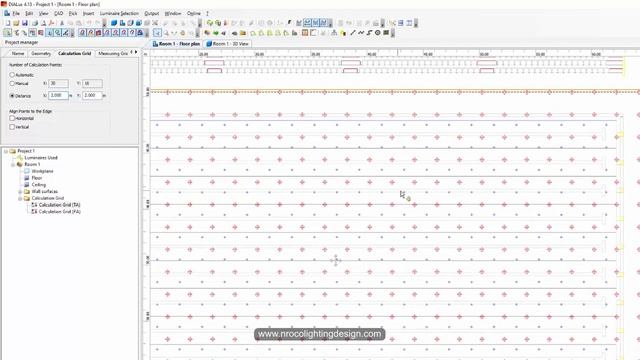Open the File menu
The width and height of the screenshot is (640, 360).
coord(16,13)
